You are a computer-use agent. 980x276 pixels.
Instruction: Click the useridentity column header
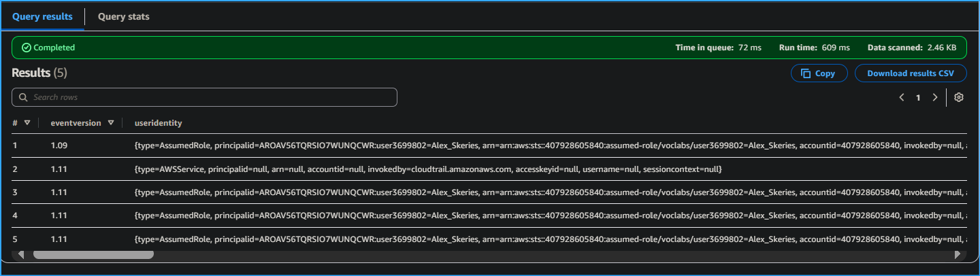coord(159,123)
